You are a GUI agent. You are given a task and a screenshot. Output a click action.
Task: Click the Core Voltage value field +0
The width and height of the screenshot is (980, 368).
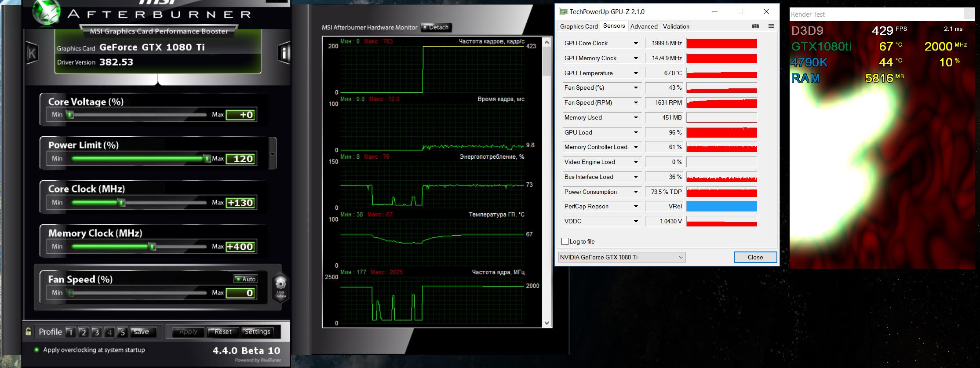240,115
